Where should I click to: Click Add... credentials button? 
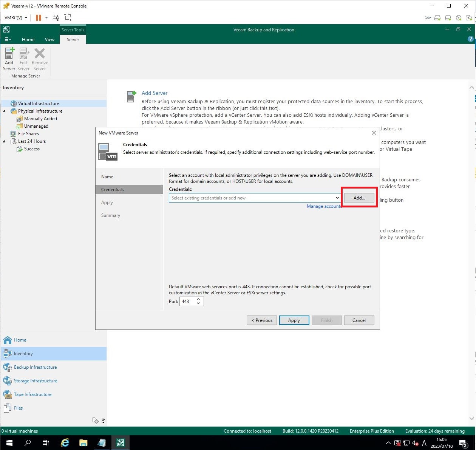(x=359, y=198)
